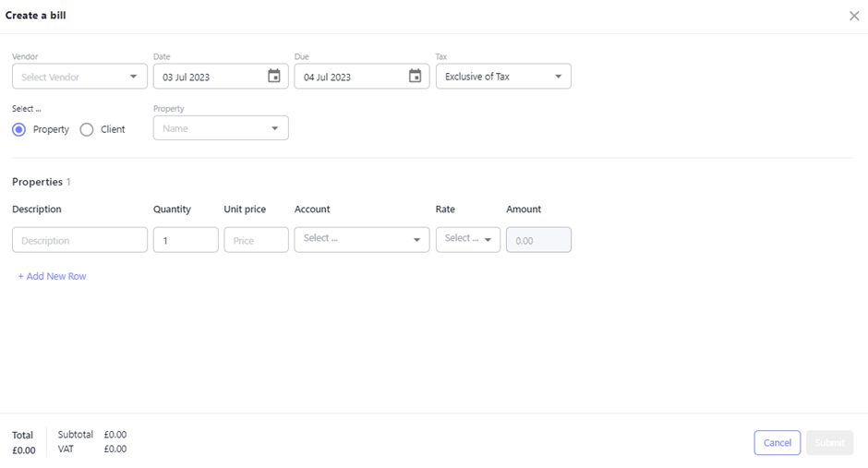This screenshot has height=468, width=868.
Task: Open the Date calendar picker icon
Action: (x=273, y=77)
